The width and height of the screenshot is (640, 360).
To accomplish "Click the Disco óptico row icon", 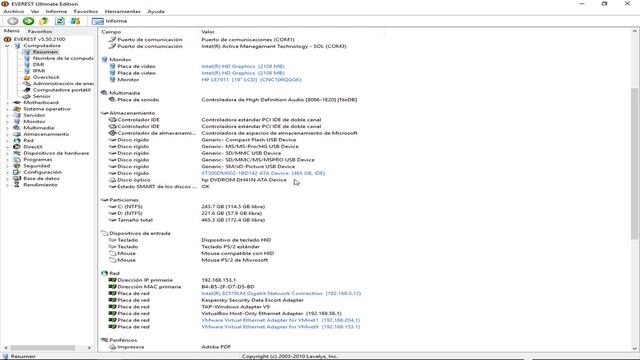I will point(112,180).
